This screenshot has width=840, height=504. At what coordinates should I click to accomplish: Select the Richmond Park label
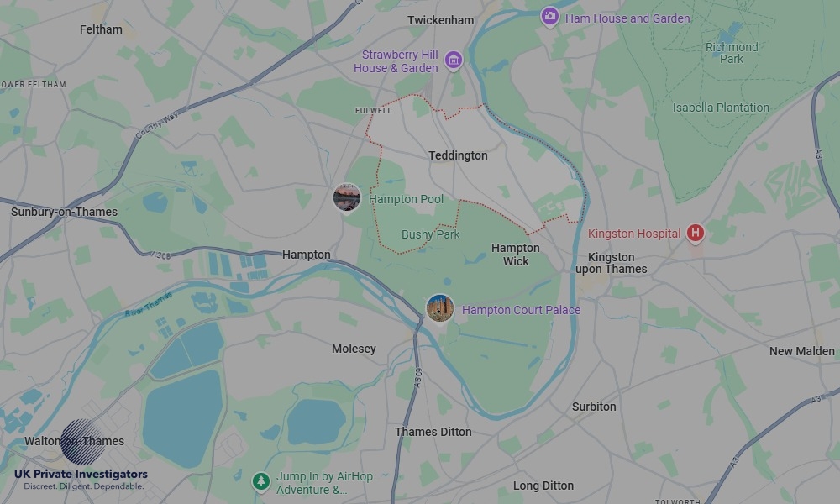pos(732,52)
